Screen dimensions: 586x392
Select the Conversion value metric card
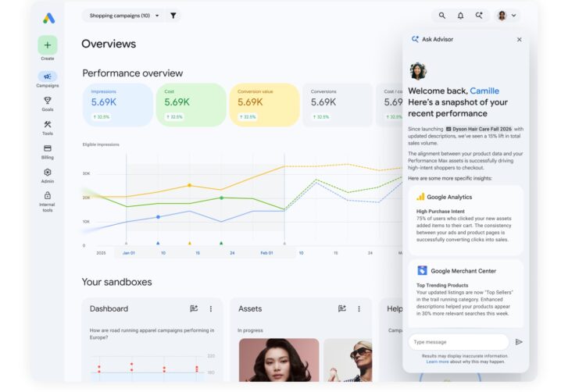pyautogui.click(x=264, y=105)
